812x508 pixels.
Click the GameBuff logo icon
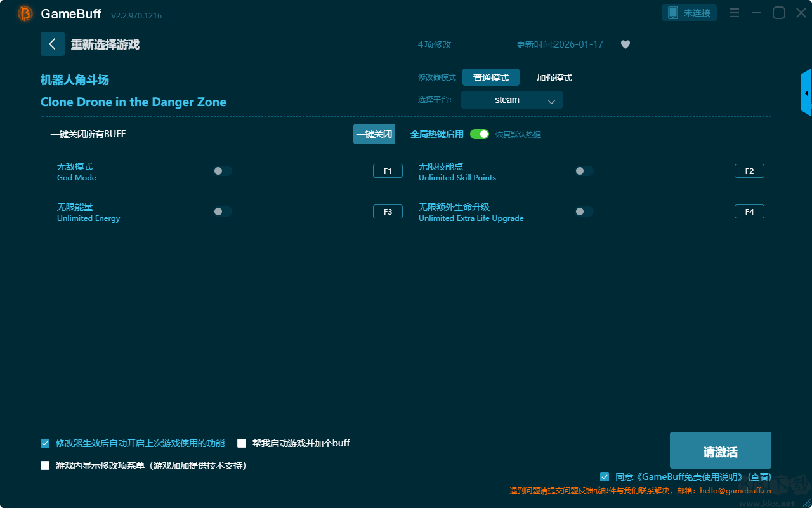click(x=25, y=13)
